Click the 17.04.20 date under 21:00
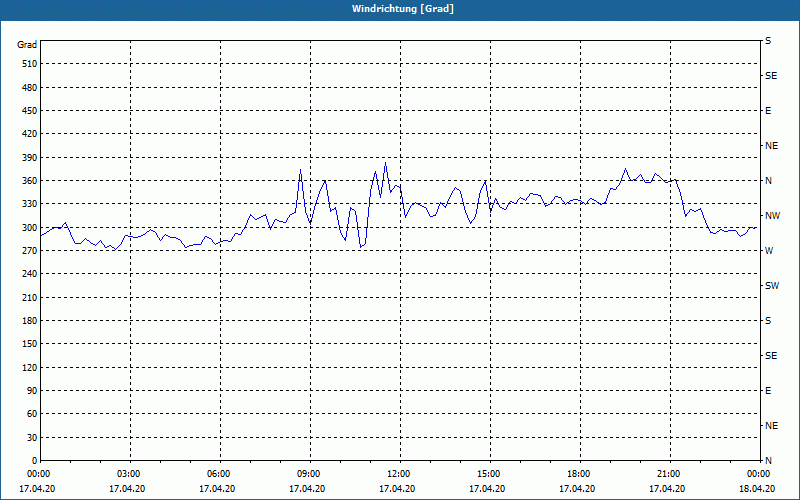This screenshot has height=500, width=800. pos(667,489)
